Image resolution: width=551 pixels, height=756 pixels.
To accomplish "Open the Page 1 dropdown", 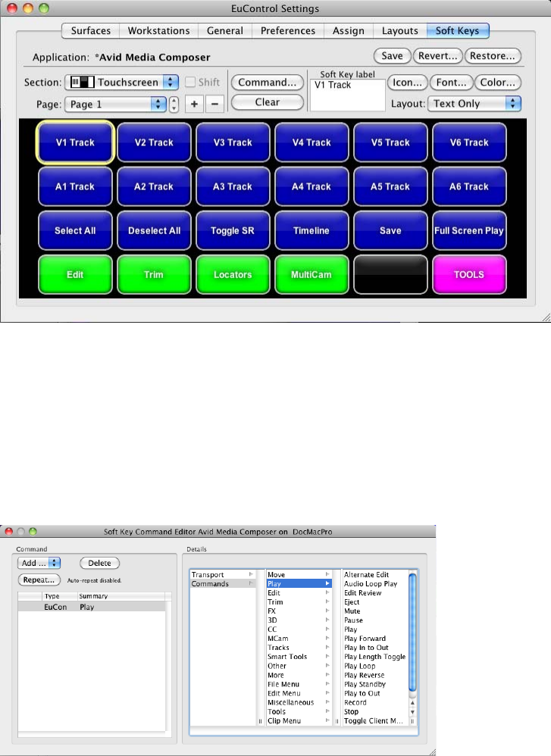I will (116, 104).
